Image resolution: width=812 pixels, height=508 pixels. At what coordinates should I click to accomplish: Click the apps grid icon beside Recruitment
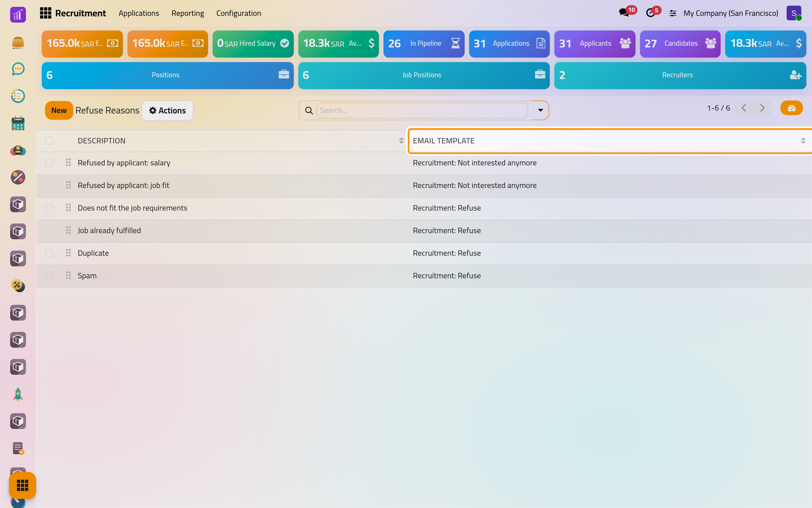[45, 13]
